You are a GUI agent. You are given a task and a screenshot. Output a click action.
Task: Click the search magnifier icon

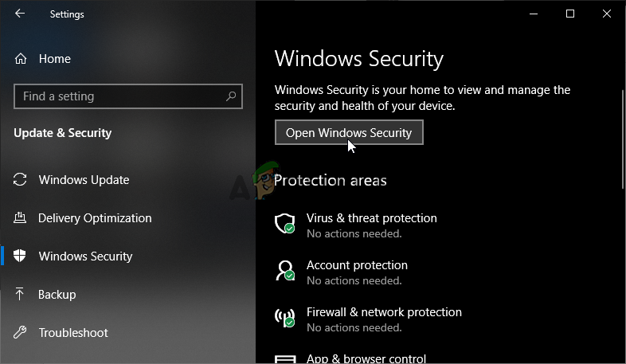coord(231,96)
